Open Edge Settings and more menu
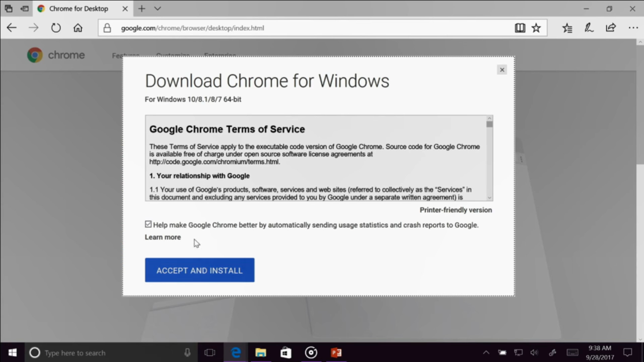The image size is (644, 362). coord(633,28)
